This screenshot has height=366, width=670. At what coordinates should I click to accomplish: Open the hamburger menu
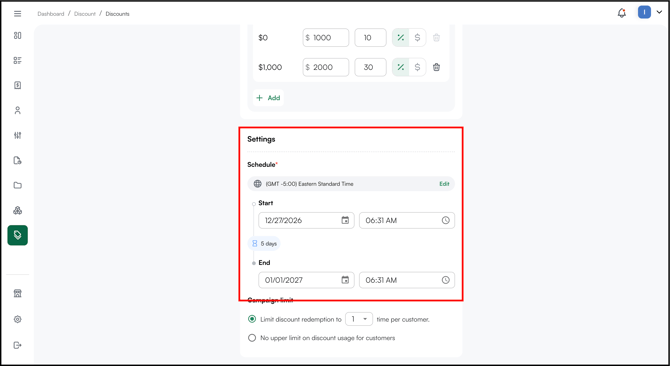coord(18,14)
